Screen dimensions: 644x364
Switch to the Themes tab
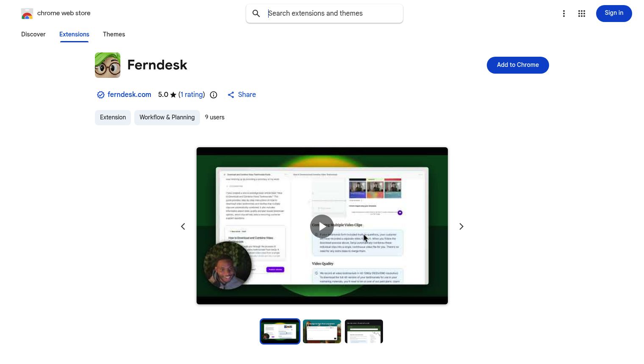click(114, 34)
